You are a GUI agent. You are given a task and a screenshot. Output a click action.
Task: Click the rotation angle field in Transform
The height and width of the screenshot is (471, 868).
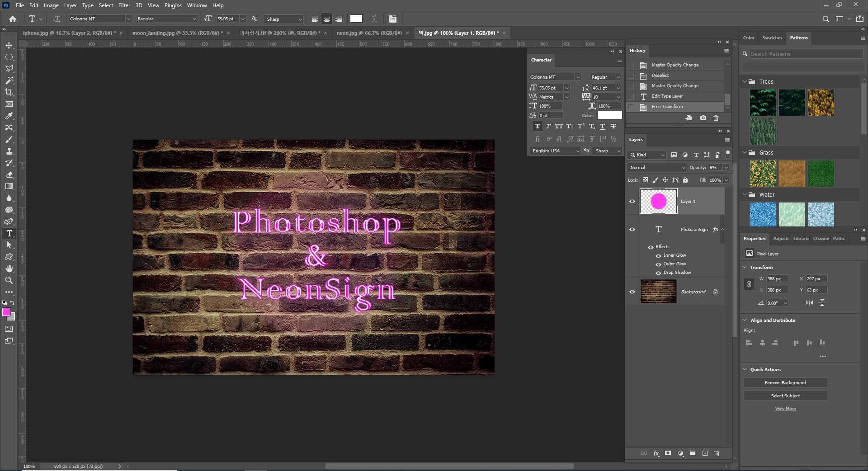[773, 303]
